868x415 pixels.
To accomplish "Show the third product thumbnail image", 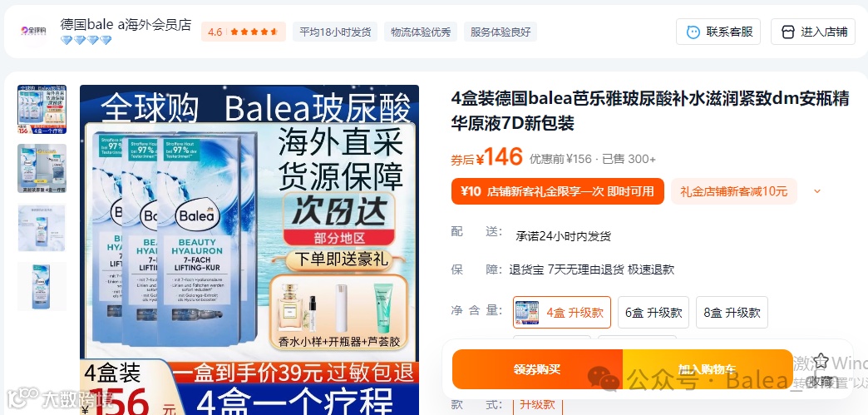I will 42,228.
